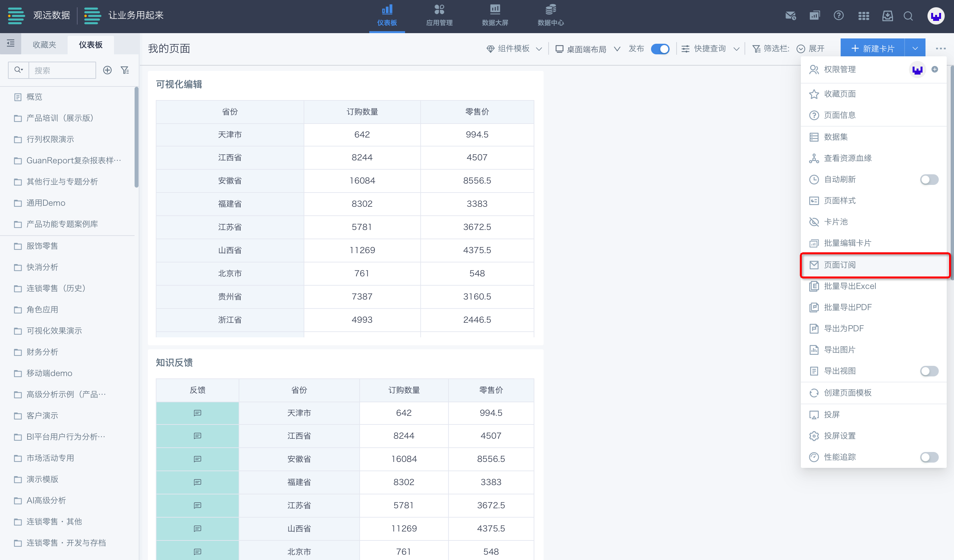The height and width of the screenshot is (560, 954).
Task: Click the sidebar filter icon beside search
Action: point(125,70)
